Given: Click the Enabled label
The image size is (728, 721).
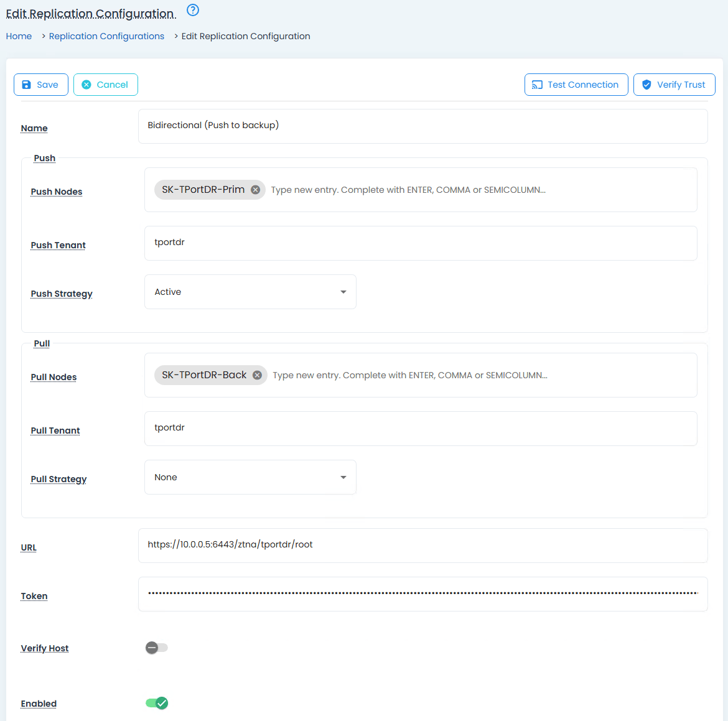Looking at the screenshot, I should 39,704.
